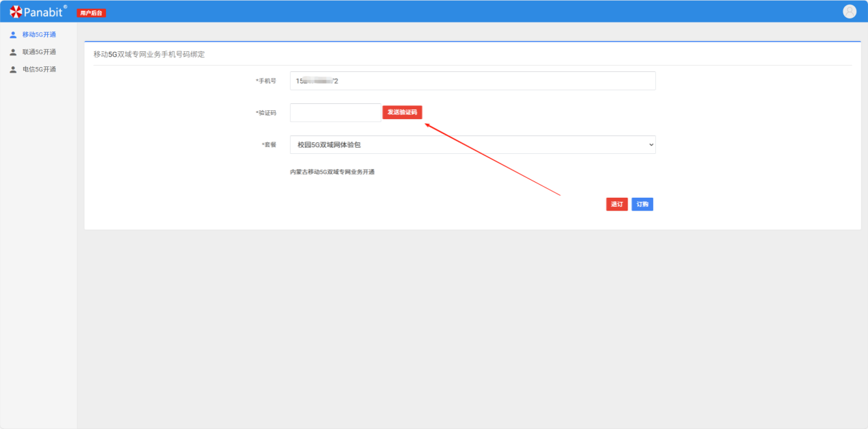Click the Panabit logo icon
Screen dimensions: 868x429
pyautogui.click(x=16, y=12)
